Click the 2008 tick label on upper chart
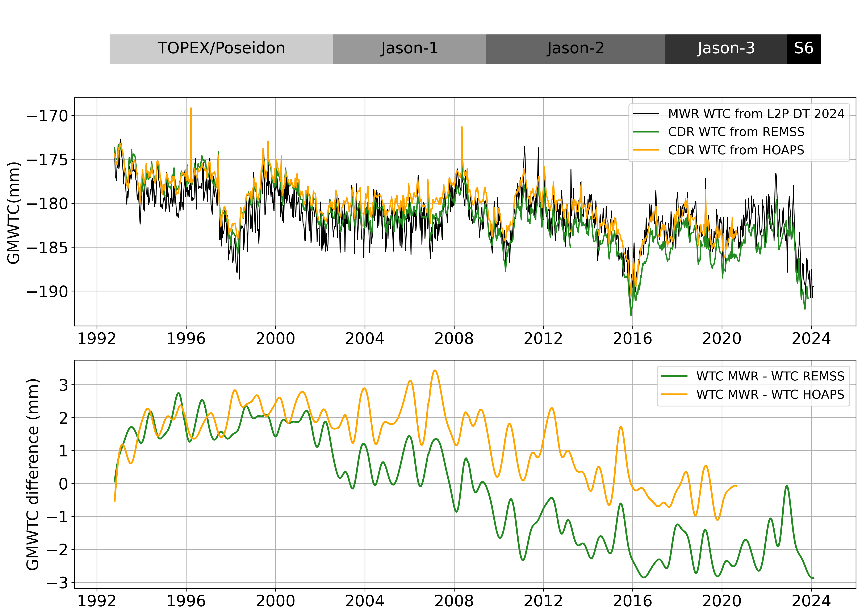The height and width of the screenshot is (616, 862). [454, 339]
